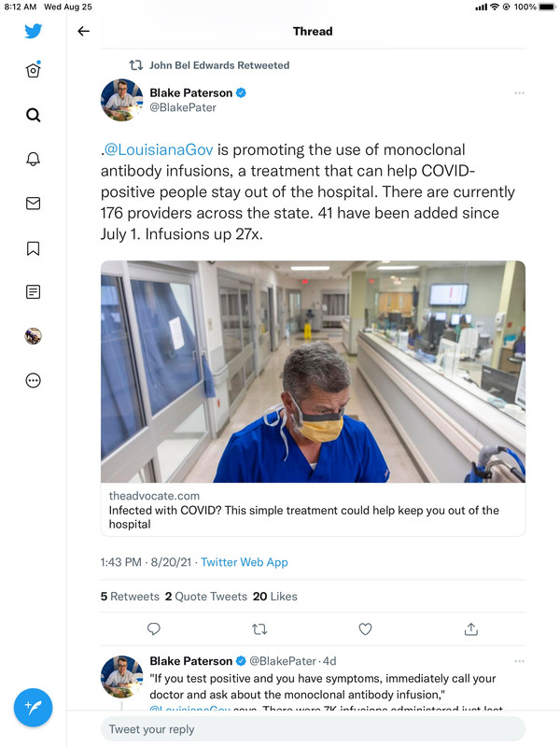This screenshot has height=747, width=560.
Task: Like the tweet with heart icon
Action: click(x=366, y=628)
